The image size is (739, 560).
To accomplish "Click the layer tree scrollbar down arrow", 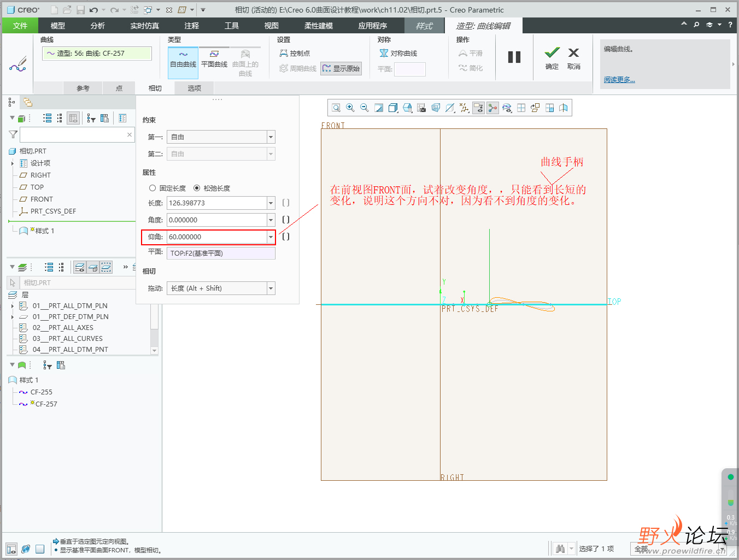I will pyautogui.click(x=154, y=351).
